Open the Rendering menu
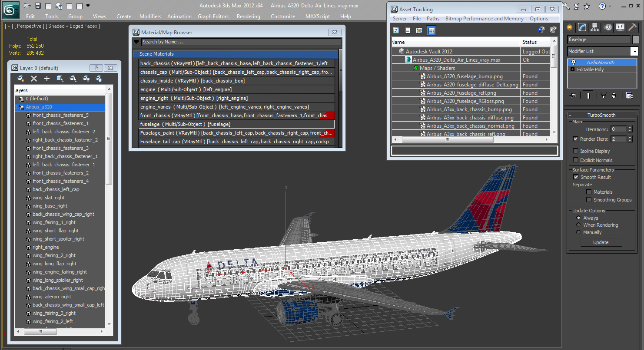644x350 pixels. pos(249,17)
